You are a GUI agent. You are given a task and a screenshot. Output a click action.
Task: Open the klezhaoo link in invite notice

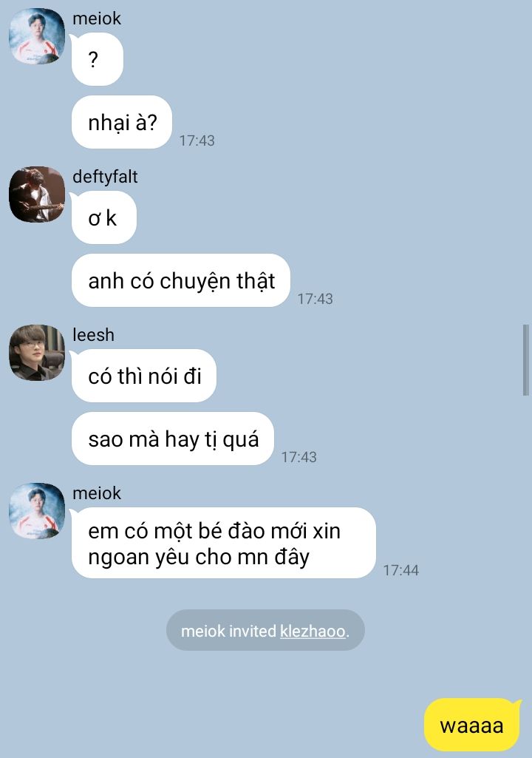click(x=313, y=631)
